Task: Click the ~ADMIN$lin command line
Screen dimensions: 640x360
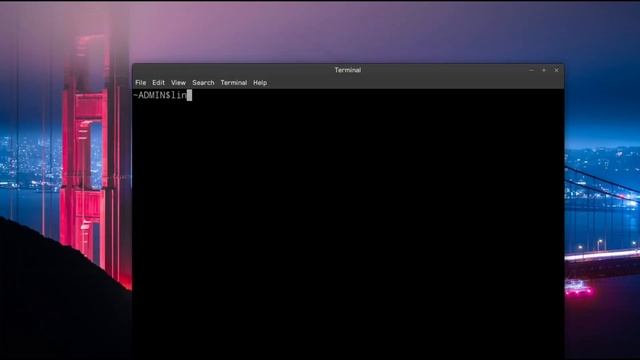Action: click(162, 96)
